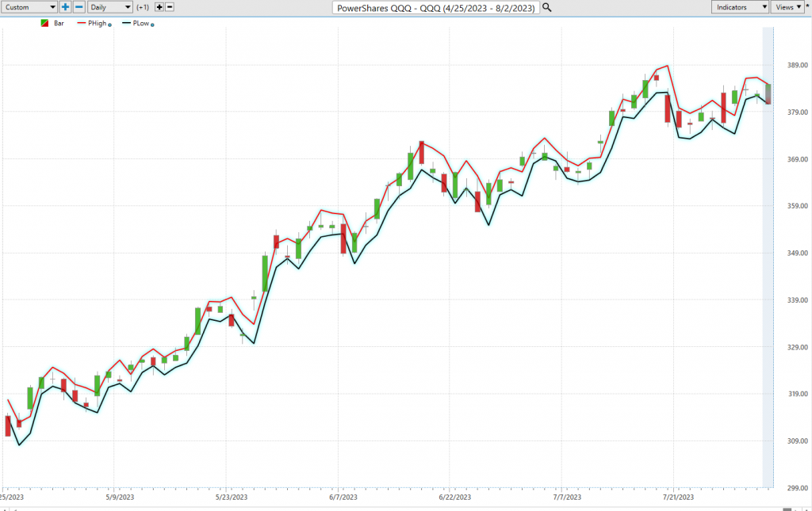Open the Indicators dropdown

click(740, 7)
